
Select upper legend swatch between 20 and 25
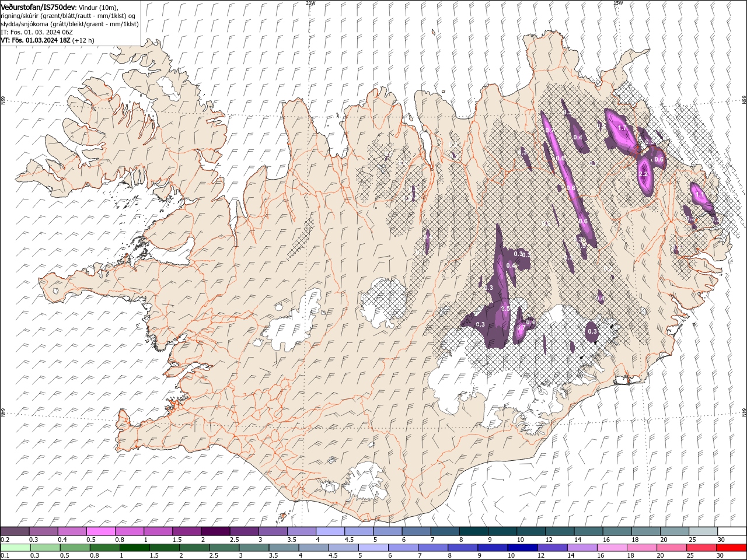coord(674,531)
